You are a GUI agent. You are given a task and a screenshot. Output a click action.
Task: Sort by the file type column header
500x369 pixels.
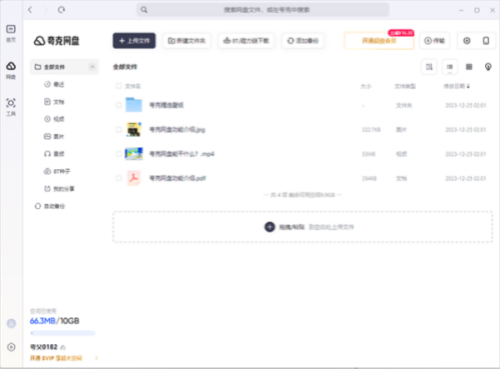pyautogui.click(x=405, y=86)
